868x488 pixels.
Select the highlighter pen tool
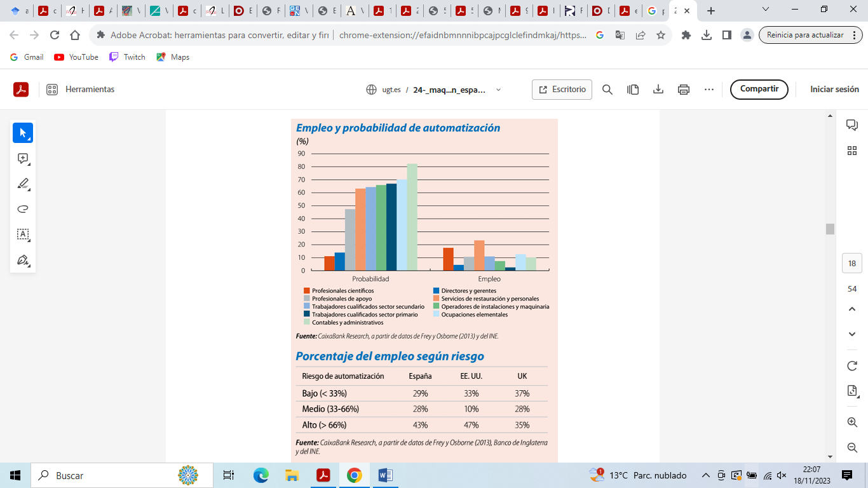pos(23,184)
